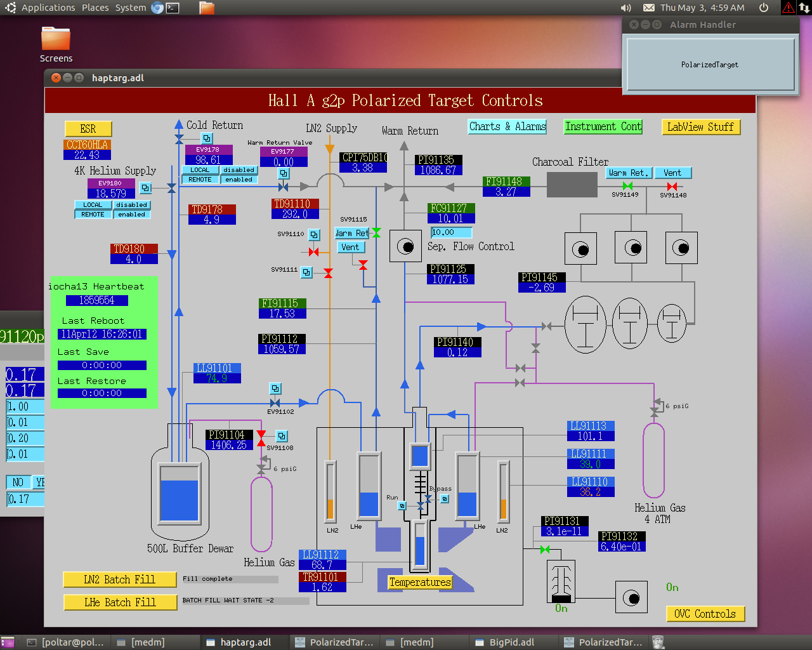The image size is (812, 650).
Task: Set EV9180 to REMOTE mode
Action: click(x=93, y=215)
